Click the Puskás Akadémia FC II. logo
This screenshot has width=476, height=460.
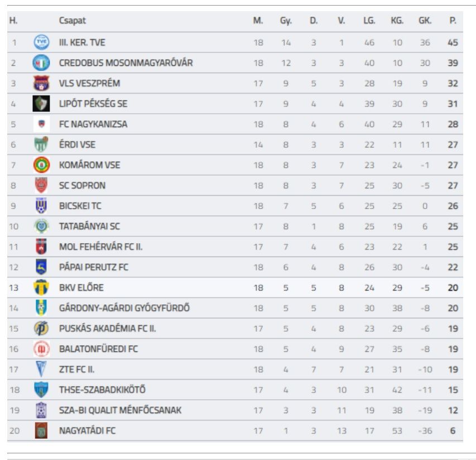pyautogui.click(x=41, y=328)
